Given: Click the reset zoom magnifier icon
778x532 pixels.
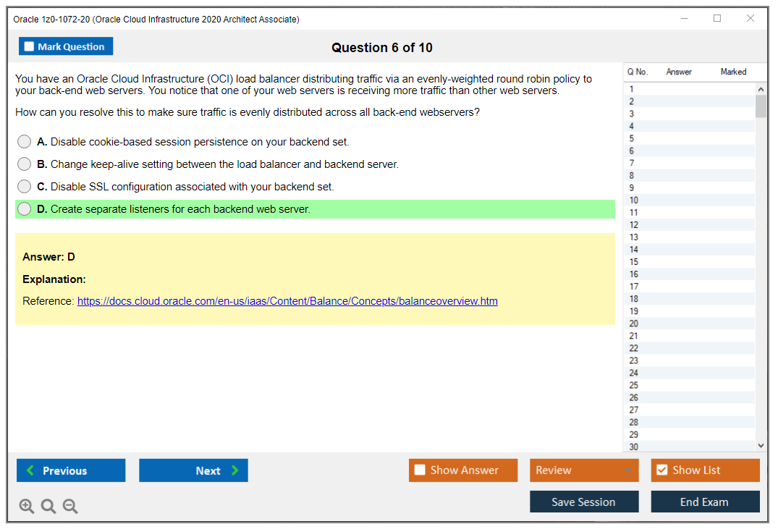Looking at the screenshot, I should point(48,506).
